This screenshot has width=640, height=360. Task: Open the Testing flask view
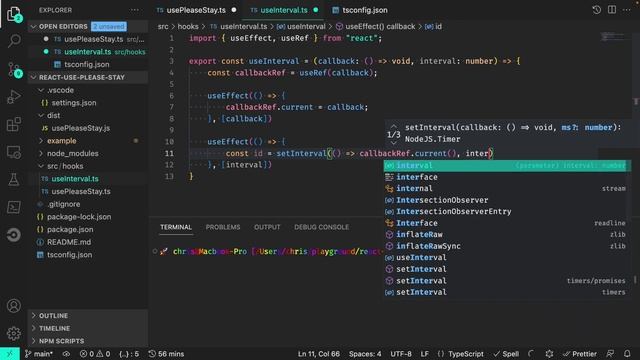[x=13, y=180]
